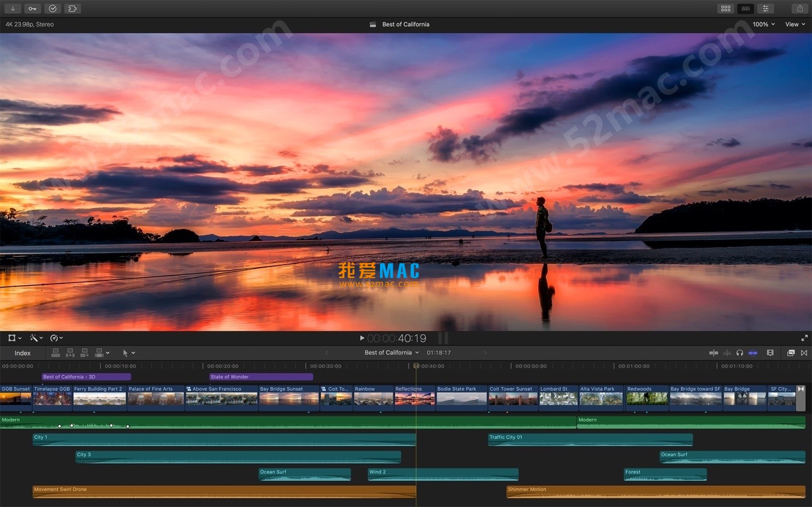
Task: Click the Import Media arrow icon
Action: pos(13,8)
